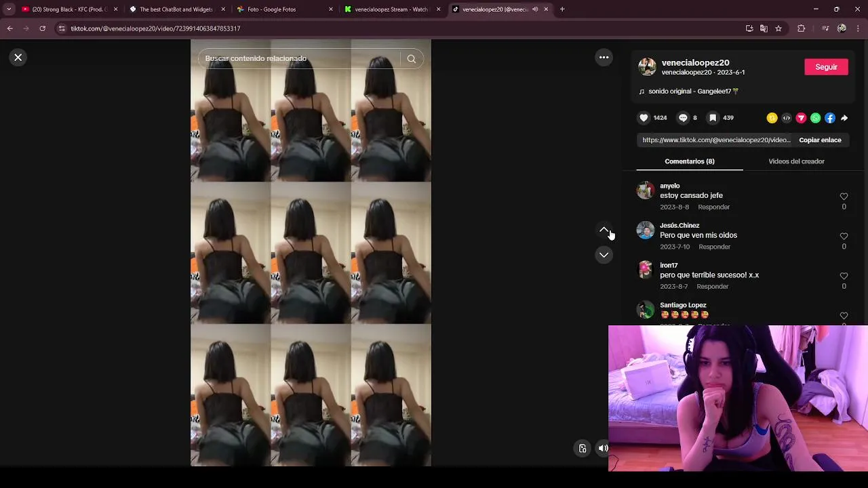This screenshot has height=488, width=868.
Task: Share the video on Facebook
Action: click(x=830, y=118)
